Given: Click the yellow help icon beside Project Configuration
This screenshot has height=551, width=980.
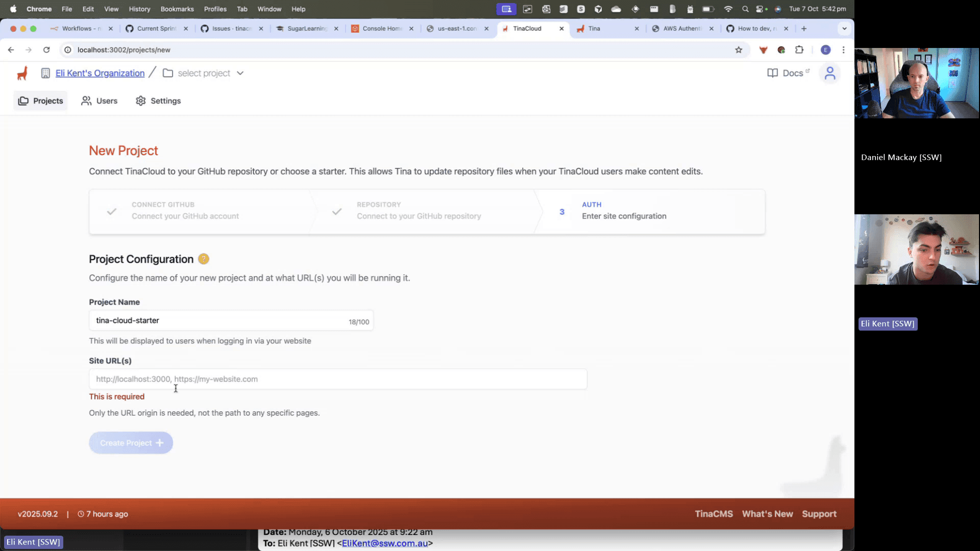Looking at the screenshot, I should point(204,259).
